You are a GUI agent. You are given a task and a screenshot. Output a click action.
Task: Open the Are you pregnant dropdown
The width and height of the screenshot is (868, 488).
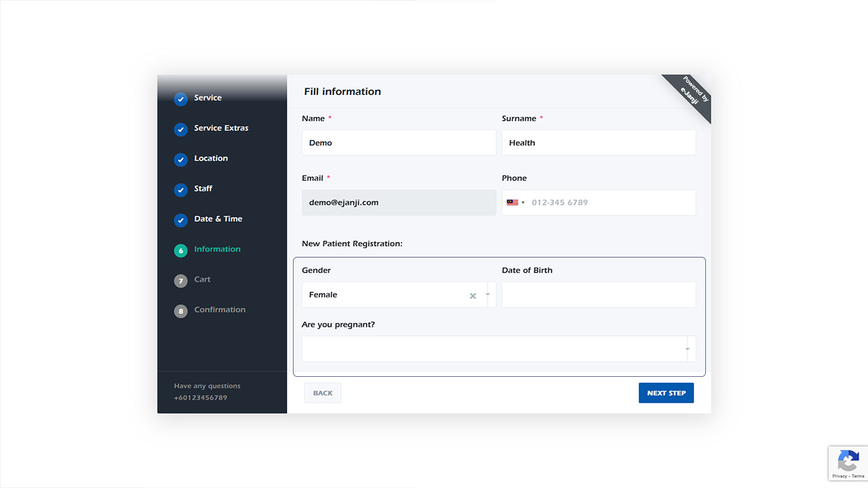click(x=498, y=349)
